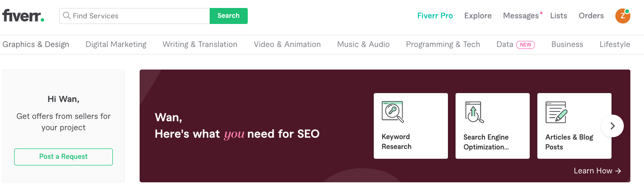The height and width of the screenshot is (195, 644).
Task: Expand the Video & Animation menu
Action: [287, 45]
